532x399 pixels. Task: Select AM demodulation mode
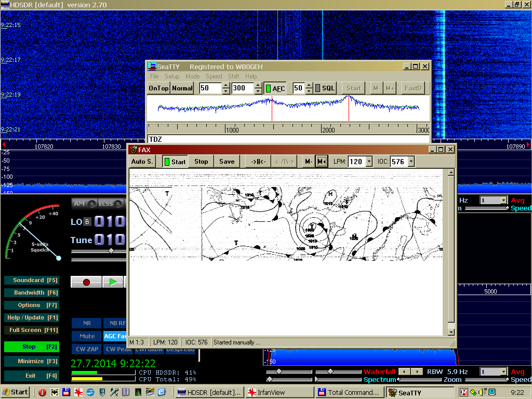(84, 204)
